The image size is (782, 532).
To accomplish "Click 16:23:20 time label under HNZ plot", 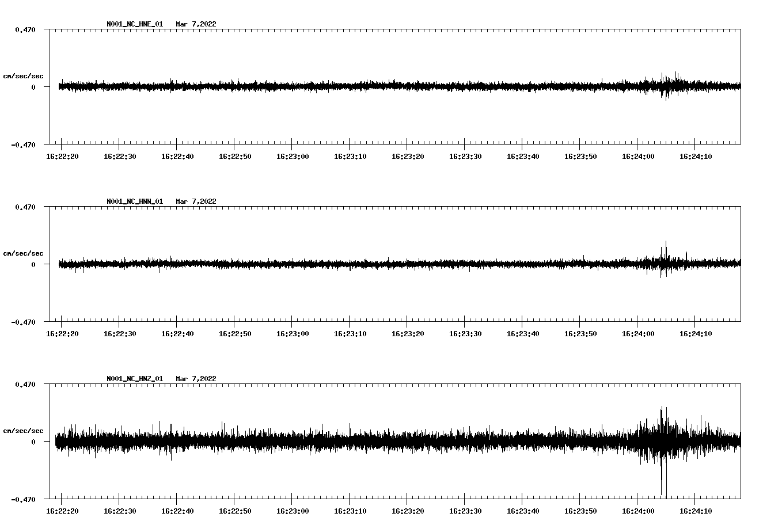I will coord(408,511).
